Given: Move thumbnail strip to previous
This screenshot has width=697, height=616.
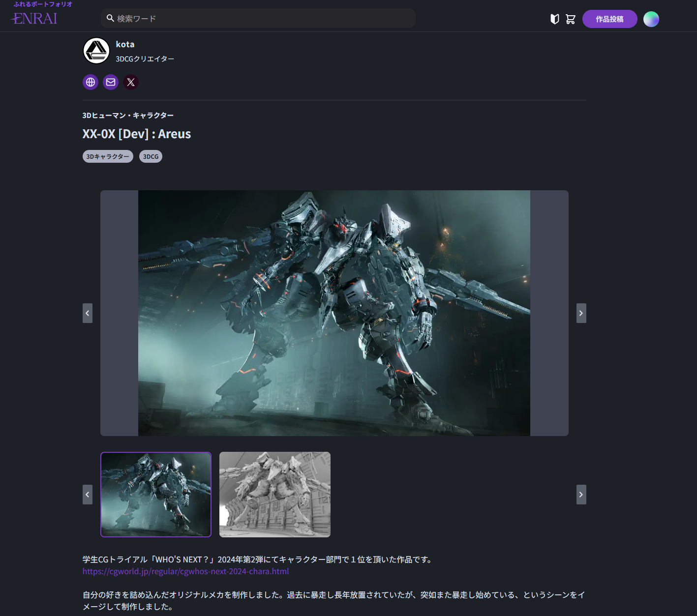Looking at the screenshot, I should (88, 495).
